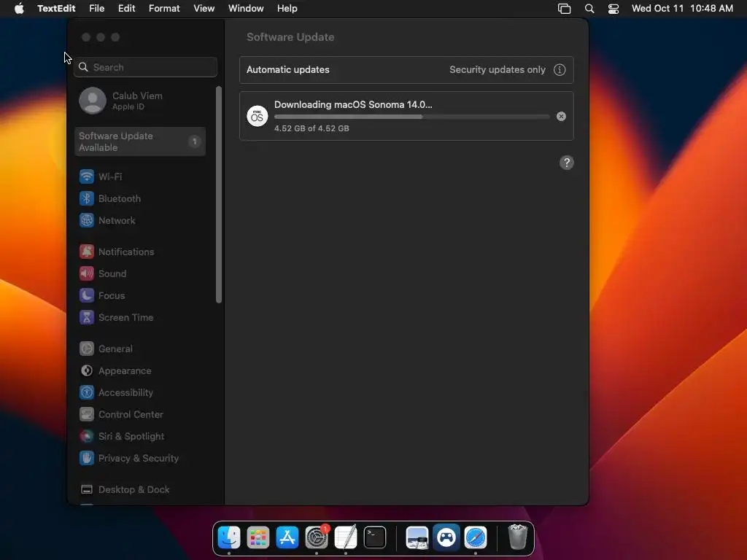The image size is (747, 560).
Task: Cancel the macOS Sonoma download
Action: pos(561,117)
